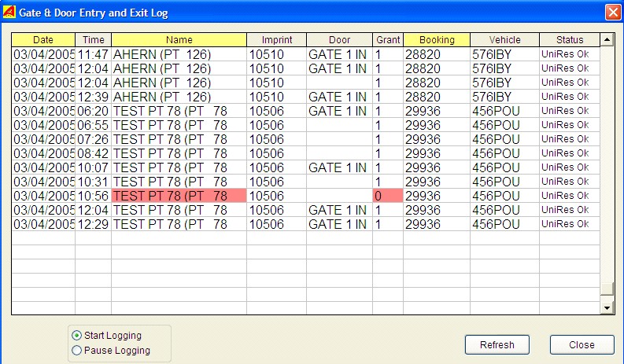Click the Close button
The width and height of the screenshot is (624, 364).
tap(582, 344)
